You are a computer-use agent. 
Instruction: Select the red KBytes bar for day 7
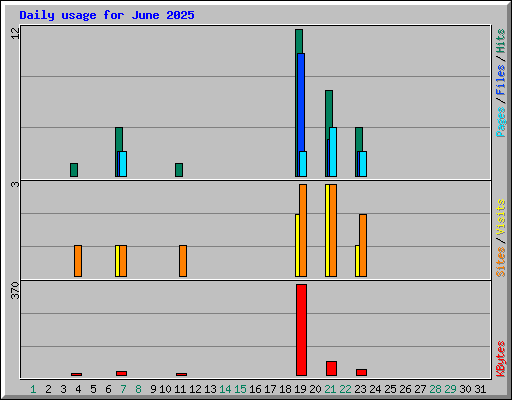pos(121,373)
